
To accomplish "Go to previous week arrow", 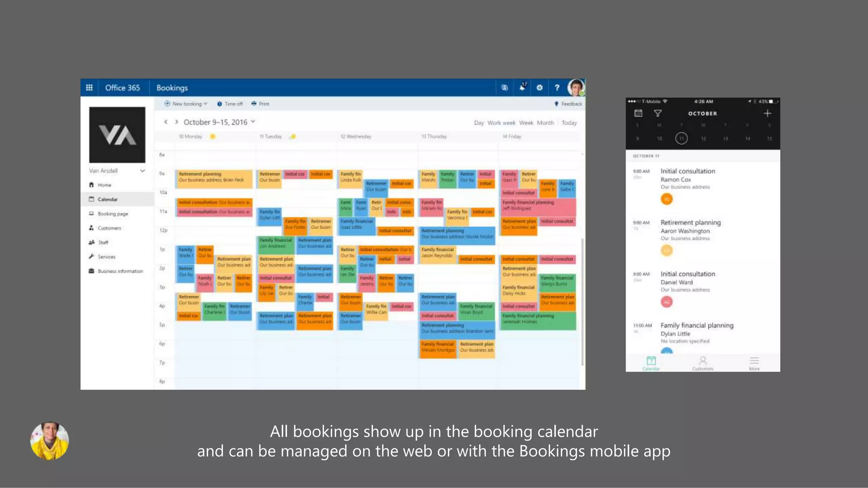I will click(166, 122).
